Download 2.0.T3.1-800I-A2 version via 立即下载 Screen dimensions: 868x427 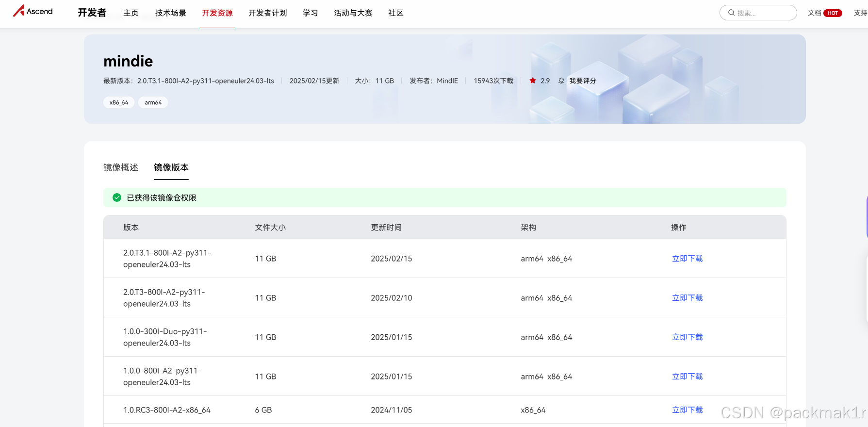[688, 259]
